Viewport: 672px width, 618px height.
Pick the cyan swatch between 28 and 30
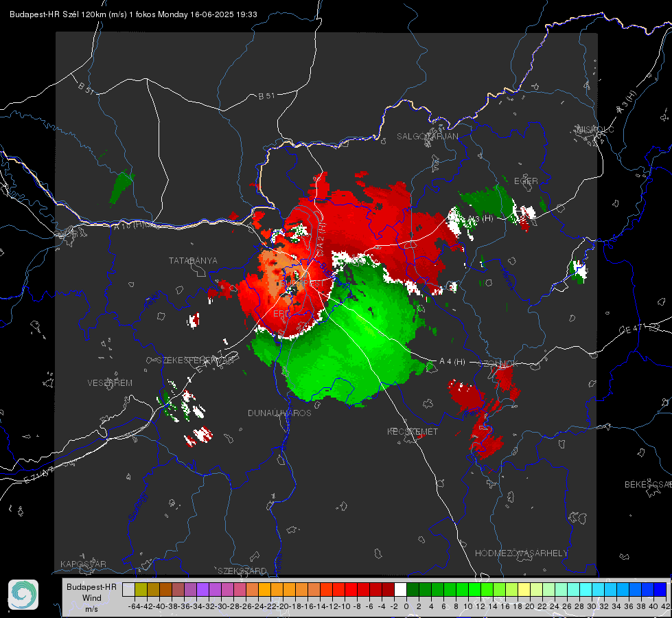click(x=586, y=590)
